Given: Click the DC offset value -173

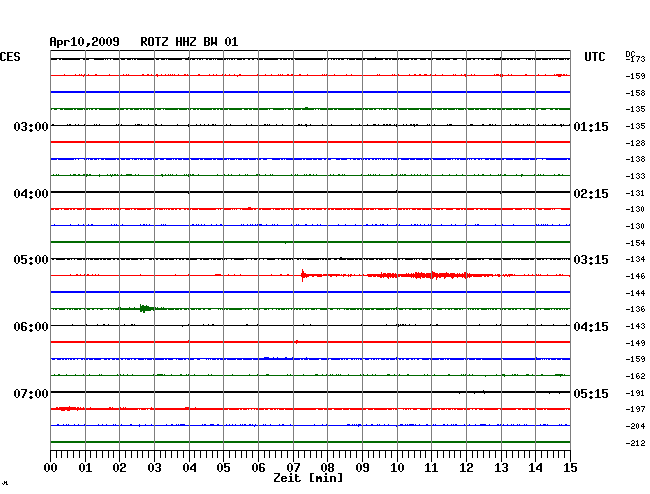Looking at the screenshot, I should (636, 59).
